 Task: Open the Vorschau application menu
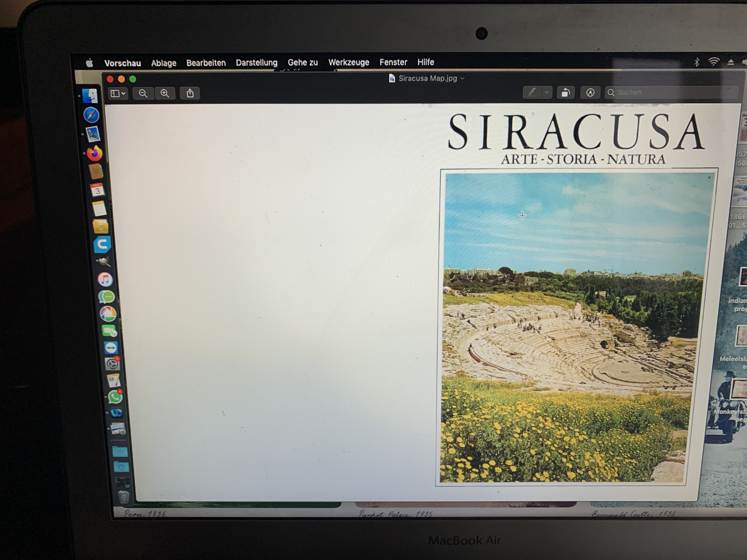123,63
